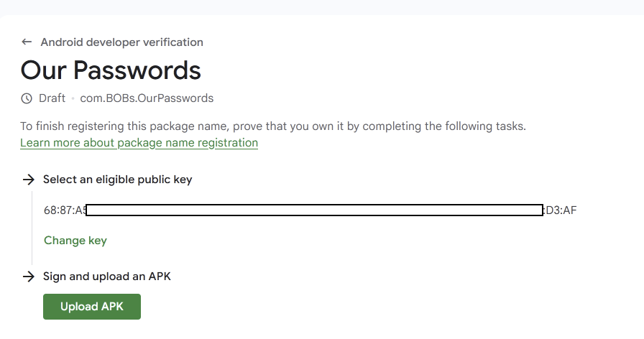Click the back arrow icon

(x=27, y=42)
